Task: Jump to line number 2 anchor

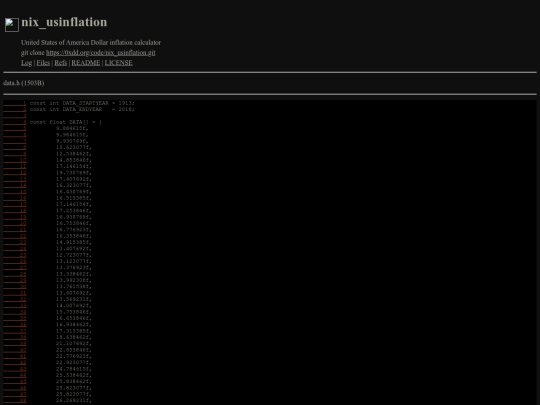Action: tap(15, 109)
